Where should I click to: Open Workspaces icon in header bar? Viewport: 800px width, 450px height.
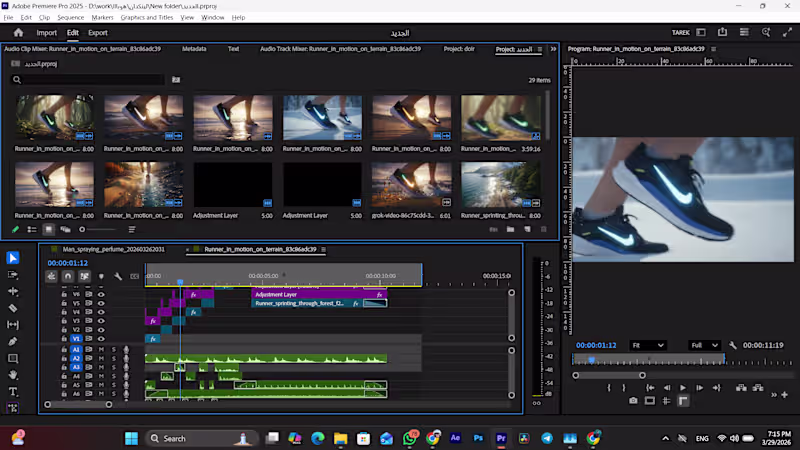click(701, 32)
